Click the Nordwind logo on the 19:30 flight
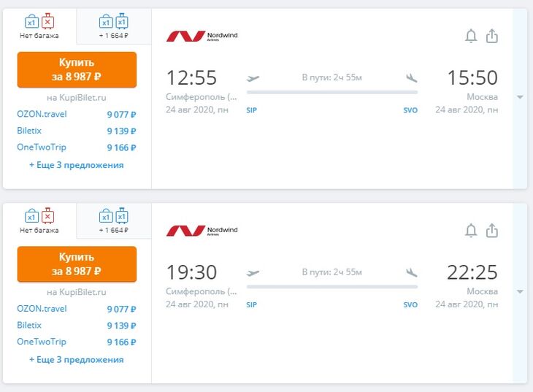Screen dimensions: 533x392 [x=202, y=231]
